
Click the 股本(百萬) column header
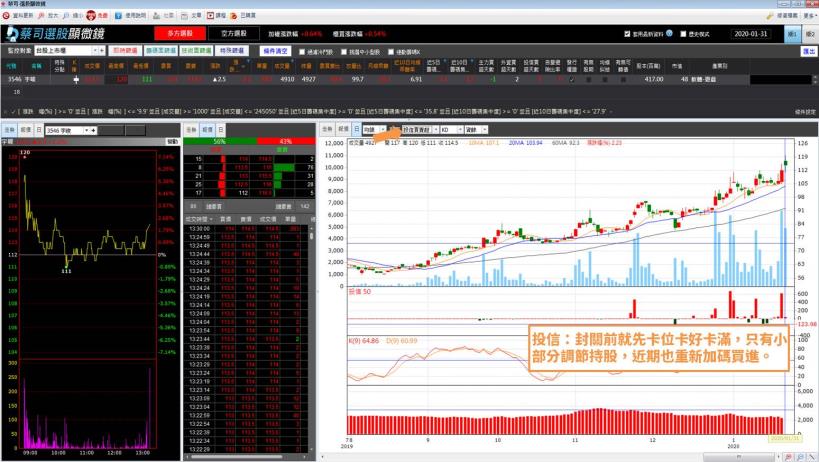[x=648, y=66]
